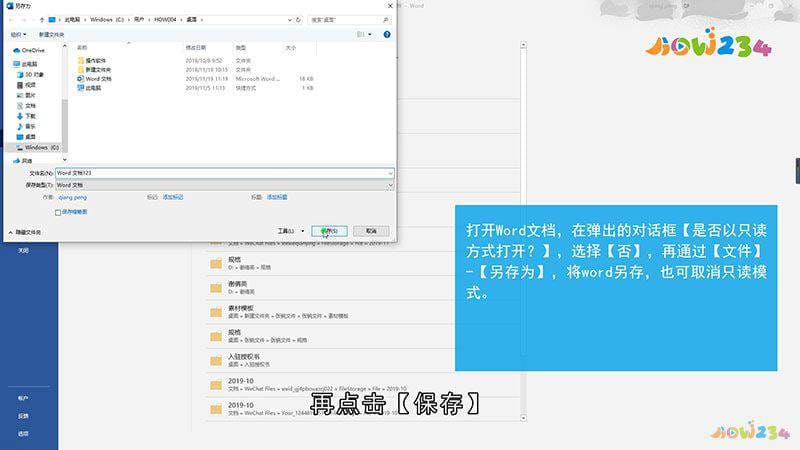Click the Refresh icon beside address bar

[298, 19]
